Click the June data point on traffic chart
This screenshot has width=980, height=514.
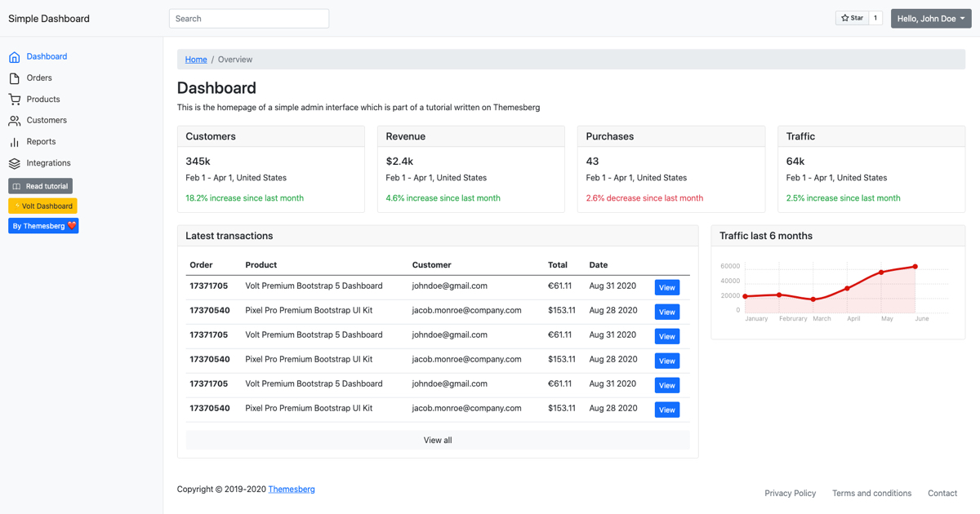click(915, 266)
